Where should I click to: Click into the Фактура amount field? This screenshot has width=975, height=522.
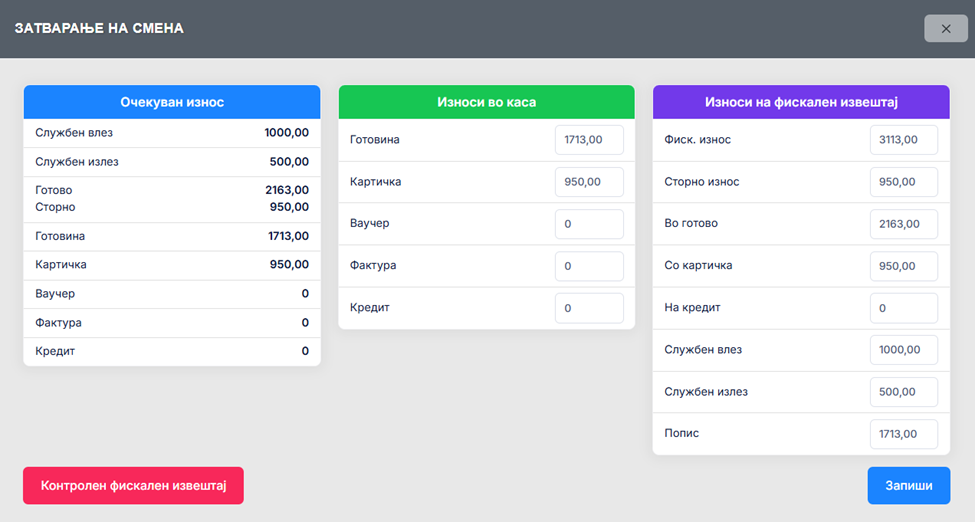click(589, 266)
